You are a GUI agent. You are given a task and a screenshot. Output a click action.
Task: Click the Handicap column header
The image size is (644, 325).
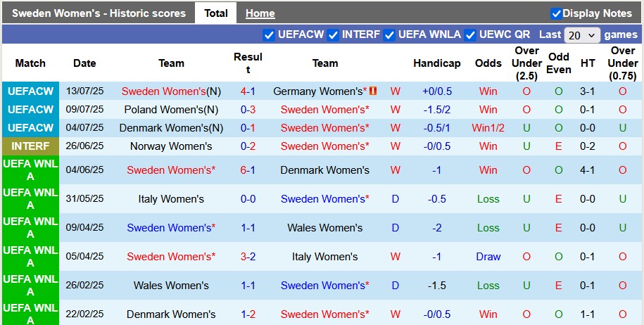click(x=436, y=63)
